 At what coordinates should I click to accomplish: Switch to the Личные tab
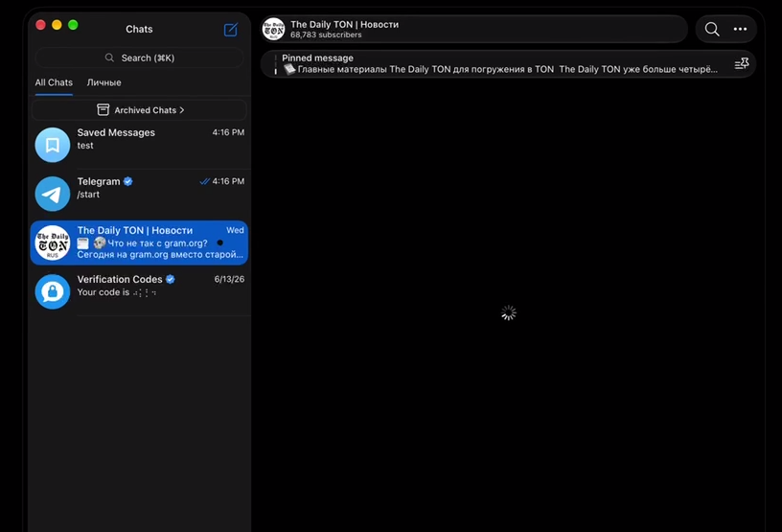(x=103, y=82)
